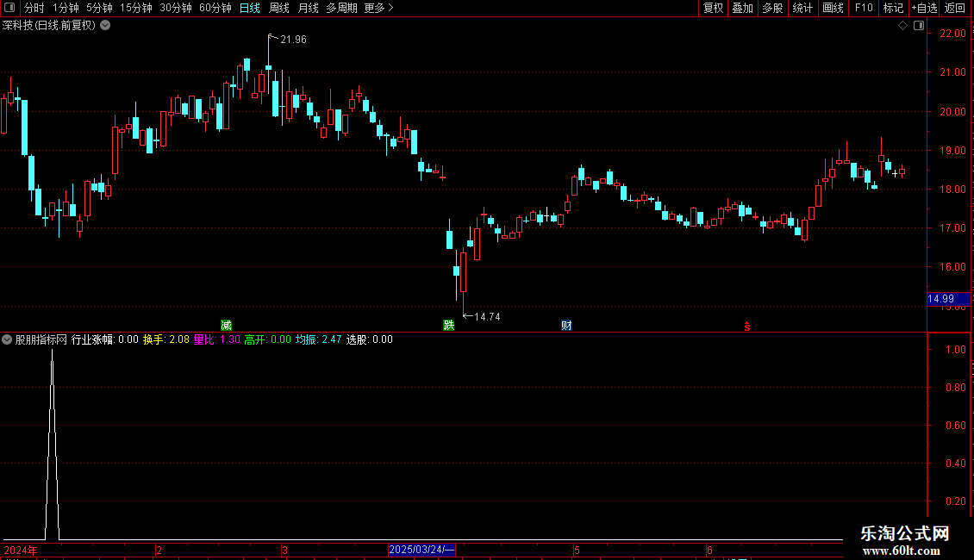Switch to 60分钟 period
Image resolution: width=974 pixels, height=560 pixels.
tap(215, 8)
